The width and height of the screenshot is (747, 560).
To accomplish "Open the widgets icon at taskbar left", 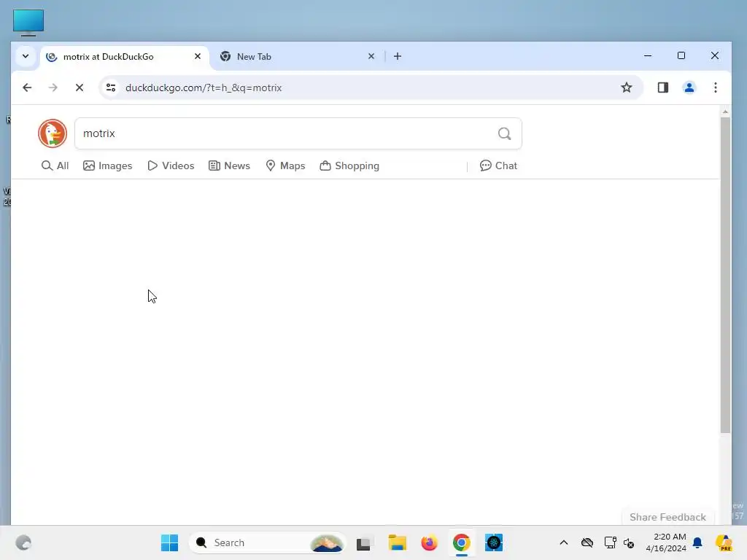I will [23, 542].
